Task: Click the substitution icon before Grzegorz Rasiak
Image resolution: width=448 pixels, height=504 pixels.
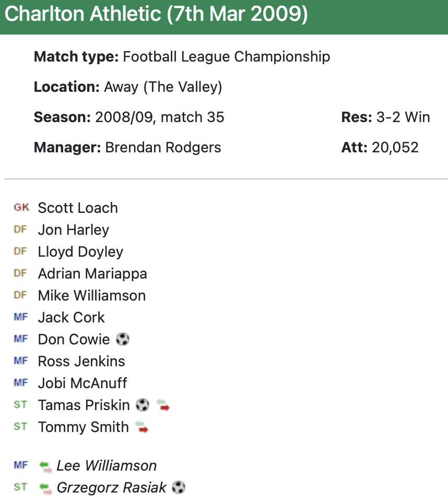Action: pyautogui.click(x=46, y=488)
